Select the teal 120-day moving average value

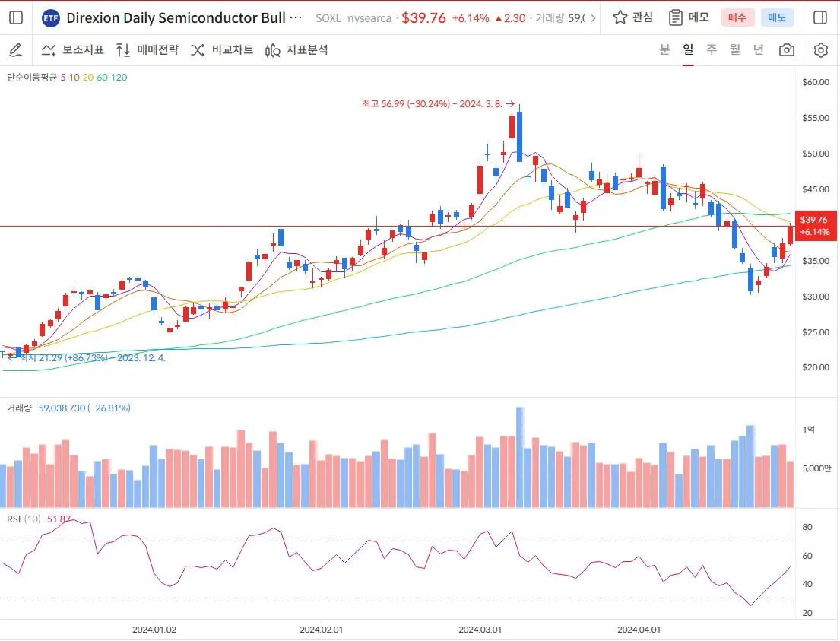(x=119, y=77)
